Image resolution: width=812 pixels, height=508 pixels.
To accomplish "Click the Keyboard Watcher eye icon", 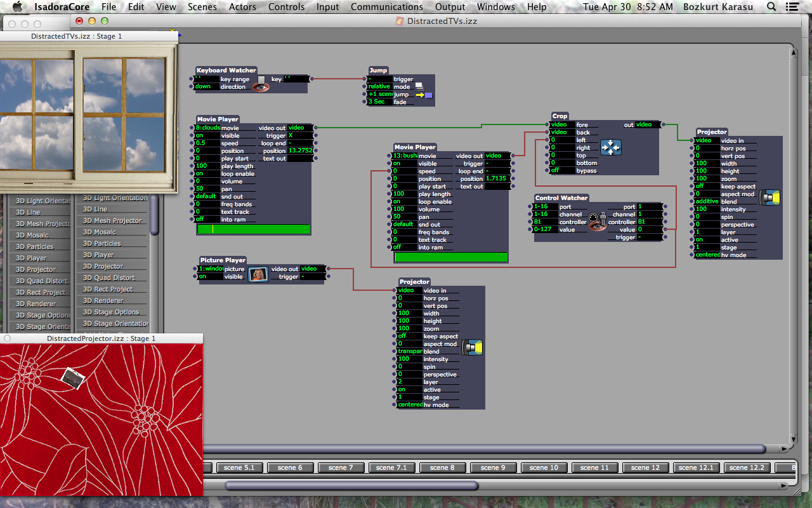I will (260, 85).
